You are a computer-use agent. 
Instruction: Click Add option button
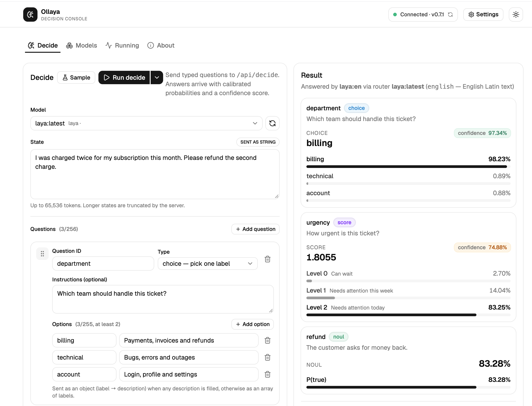pos(253,324)
